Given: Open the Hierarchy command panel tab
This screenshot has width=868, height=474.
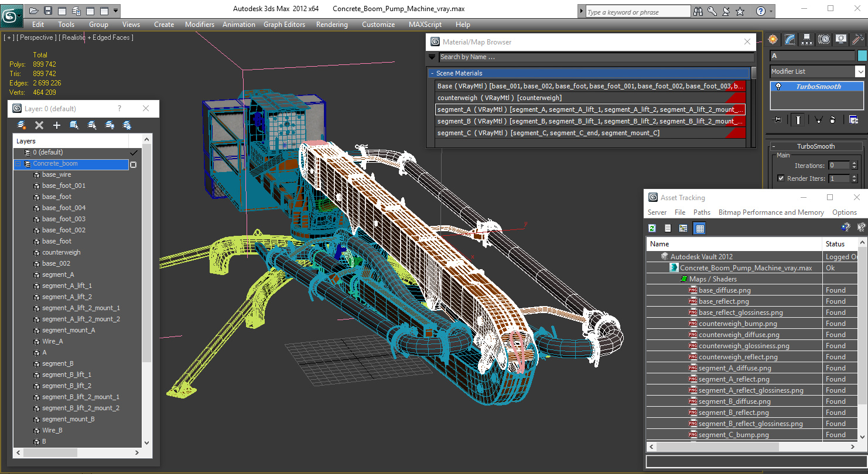Looking at the screenshot, I should point(807,39).
